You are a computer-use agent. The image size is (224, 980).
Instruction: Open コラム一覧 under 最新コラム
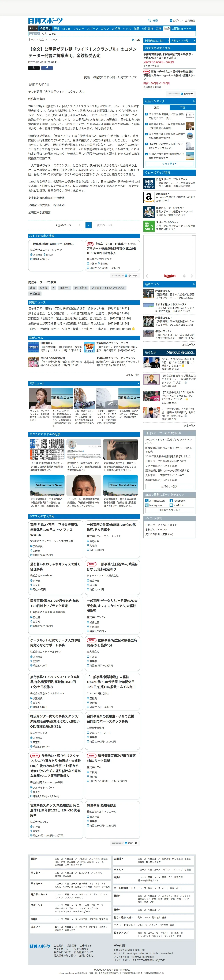(x=132, y=375)
